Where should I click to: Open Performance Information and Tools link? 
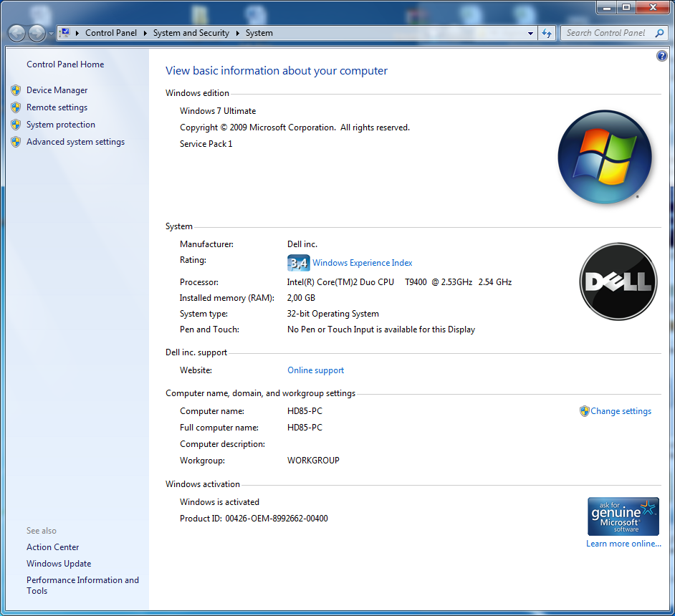tap(82, 585)
